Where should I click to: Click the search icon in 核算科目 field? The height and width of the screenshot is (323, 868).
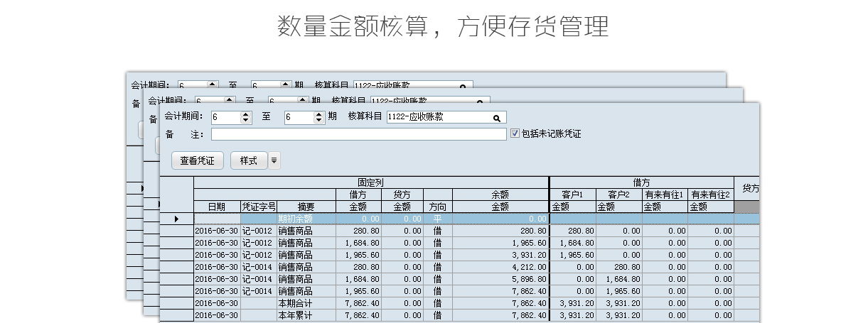(x=497, y=118)
